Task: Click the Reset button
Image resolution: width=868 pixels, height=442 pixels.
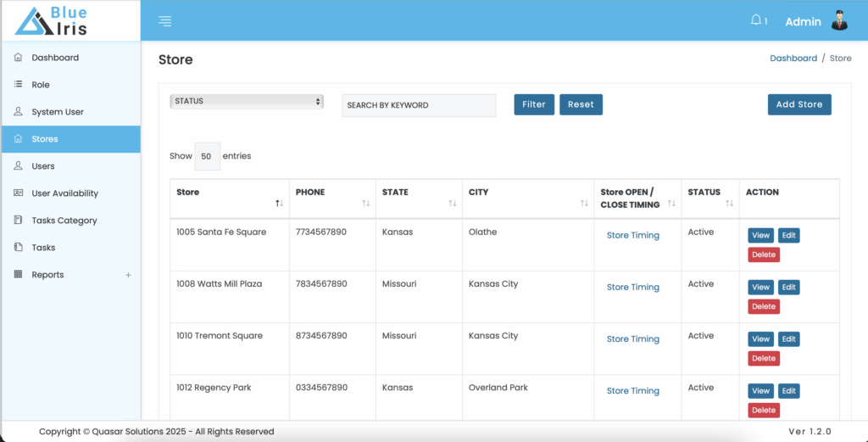Action: tap(581, 104)
